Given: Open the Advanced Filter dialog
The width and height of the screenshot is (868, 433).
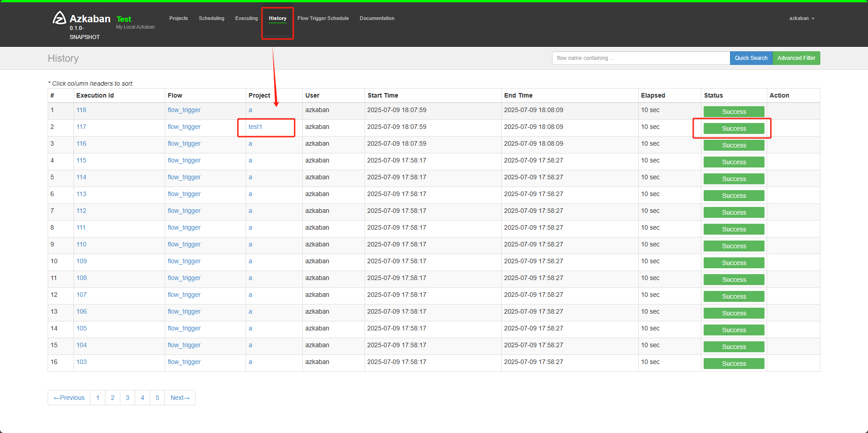Looking at the screenshot, I should [796, 58].
